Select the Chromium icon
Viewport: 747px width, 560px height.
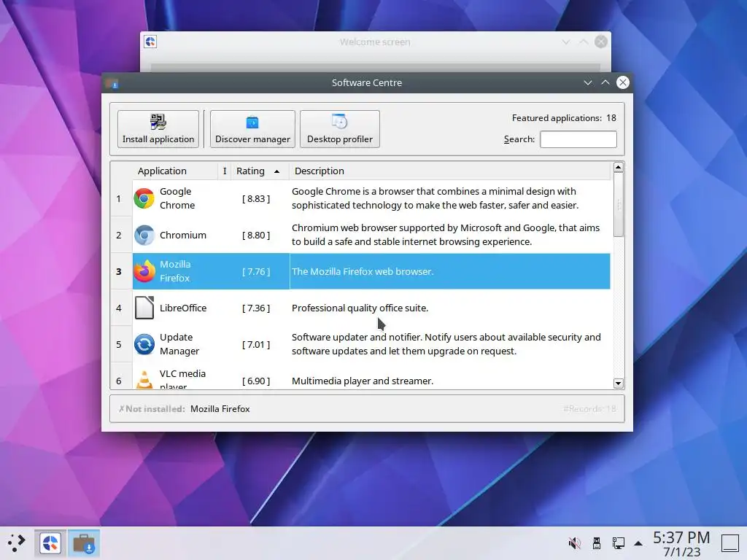pyautogui.click(x=144, y=236)
